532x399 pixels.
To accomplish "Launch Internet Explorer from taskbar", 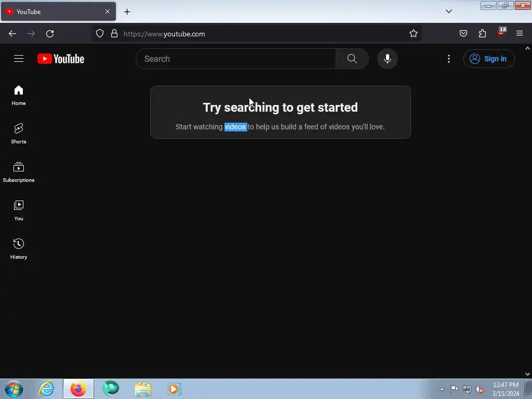I will [x=46, y=389].
